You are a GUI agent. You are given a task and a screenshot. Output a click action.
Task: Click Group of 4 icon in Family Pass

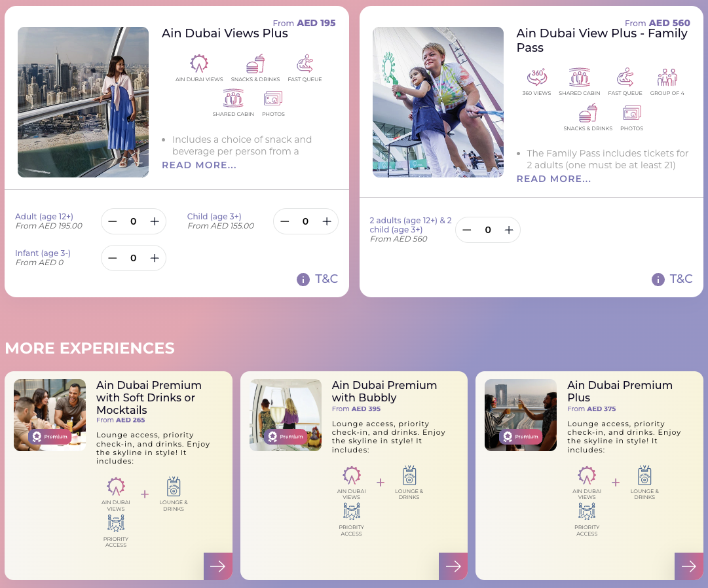(x=667, y=77)
